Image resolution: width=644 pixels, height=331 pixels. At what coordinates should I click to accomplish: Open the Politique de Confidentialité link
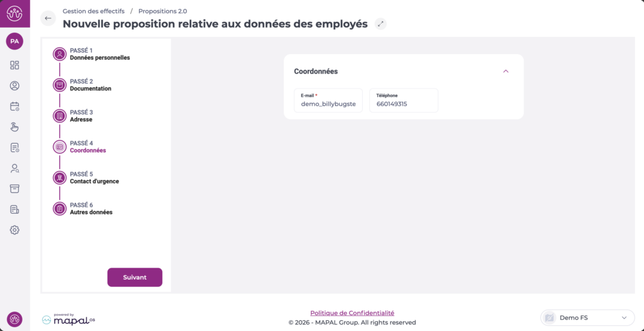click(x=352, y=313)
